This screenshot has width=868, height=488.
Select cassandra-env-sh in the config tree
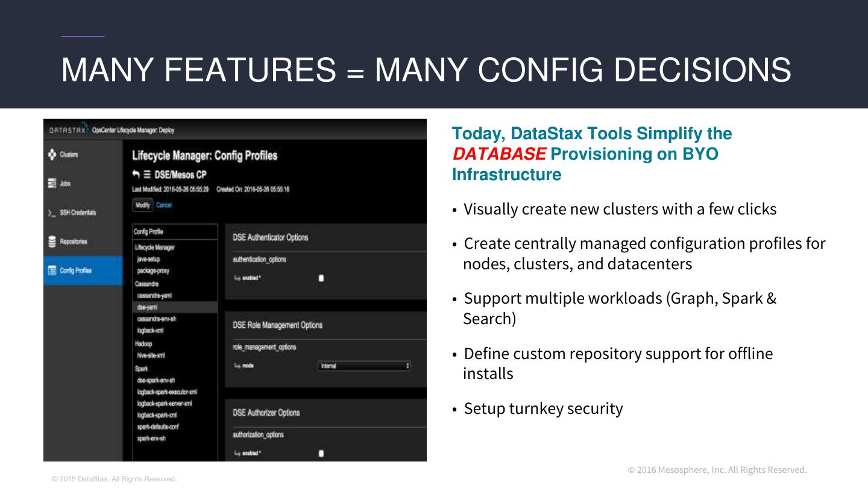(x=157, y=319)
